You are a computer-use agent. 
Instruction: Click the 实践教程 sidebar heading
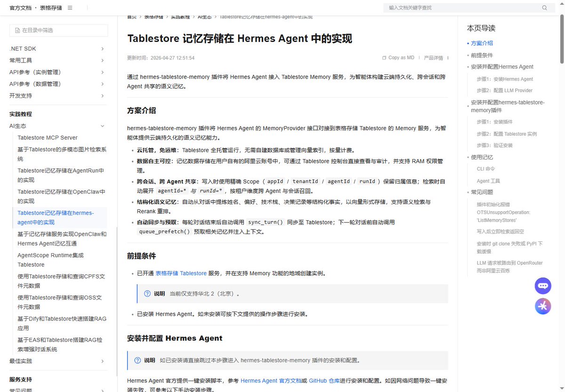pyautogui.click(x=21, y=114)
